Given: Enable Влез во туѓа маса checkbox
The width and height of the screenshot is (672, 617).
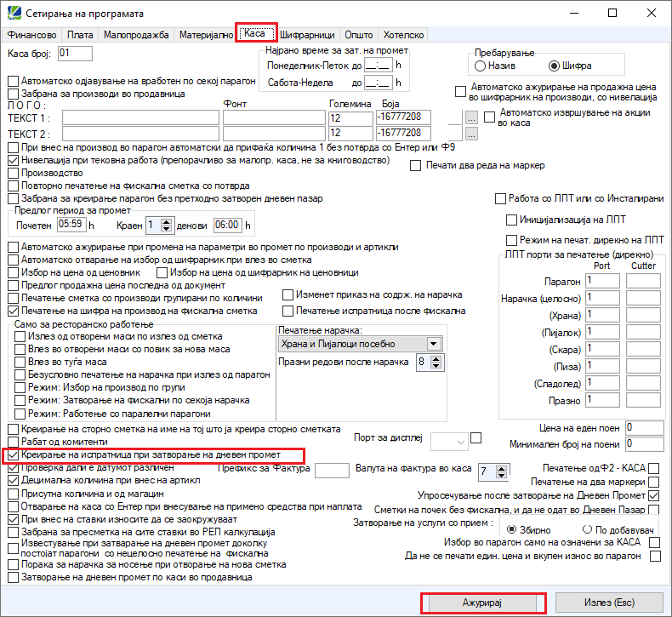Looking at the screenshot, I should [20, 363].
